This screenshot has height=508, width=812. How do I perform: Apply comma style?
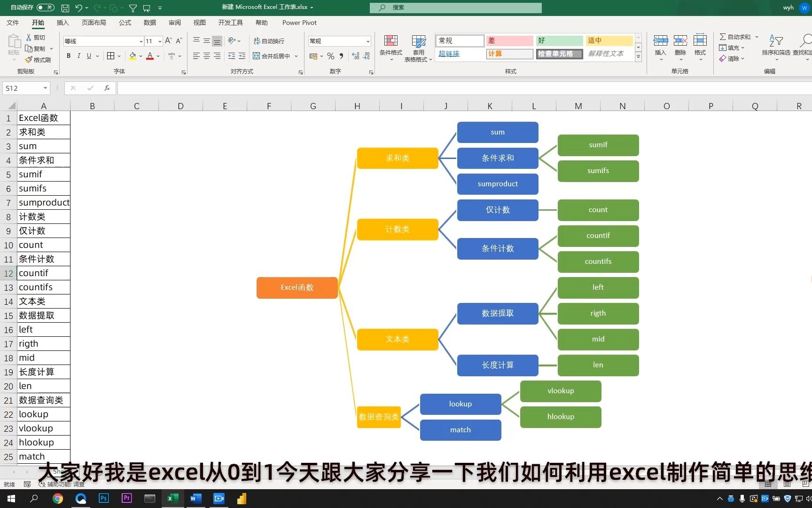coord(341,56)
